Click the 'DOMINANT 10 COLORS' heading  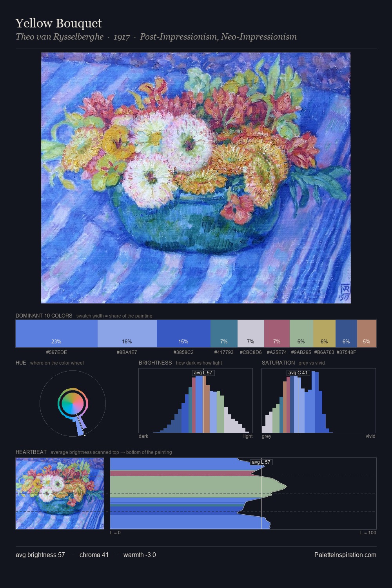44,316
